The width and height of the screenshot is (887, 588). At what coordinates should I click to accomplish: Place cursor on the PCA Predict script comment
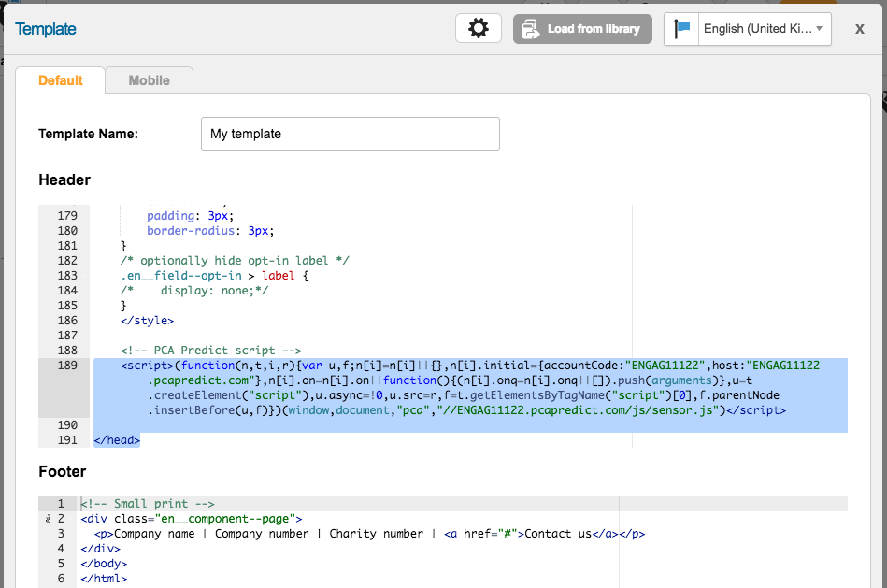(210, 351)
